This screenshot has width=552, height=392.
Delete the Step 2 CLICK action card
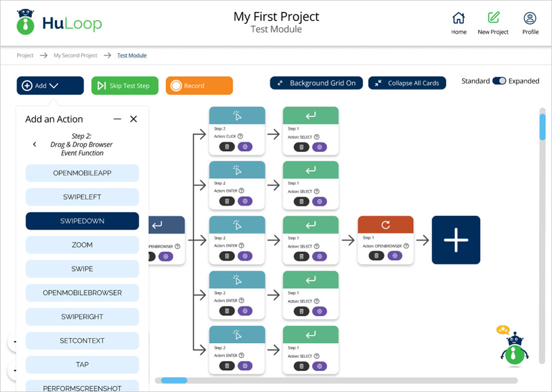pyautogui.click(x=226, y=147)
